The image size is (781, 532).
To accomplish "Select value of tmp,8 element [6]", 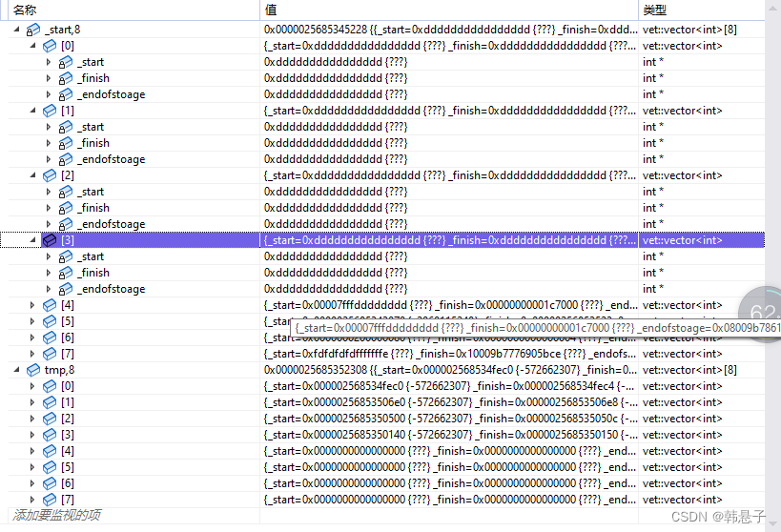I will click(x=449, y=483).
